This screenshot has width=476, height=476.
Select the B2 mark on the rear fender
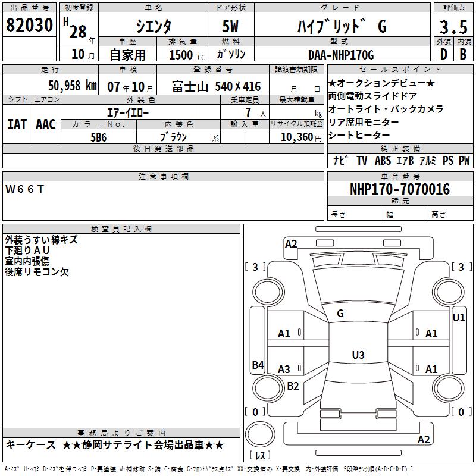pos(293,386)
